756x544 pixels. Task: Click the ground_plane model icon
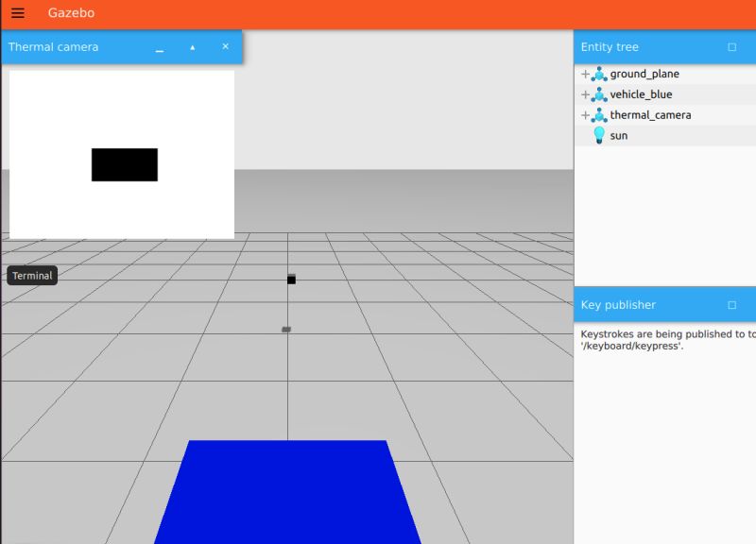(601, 74)
